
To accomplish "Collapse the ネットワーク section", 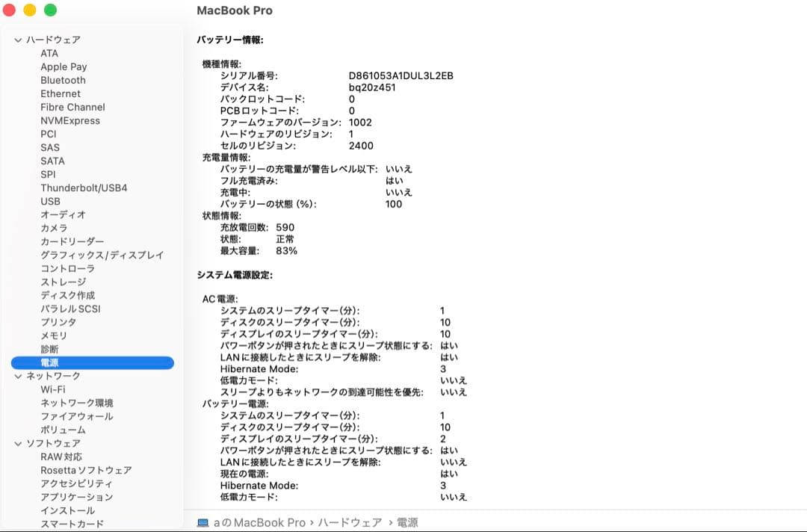I will pyautogui.click(x=16, y=376).
